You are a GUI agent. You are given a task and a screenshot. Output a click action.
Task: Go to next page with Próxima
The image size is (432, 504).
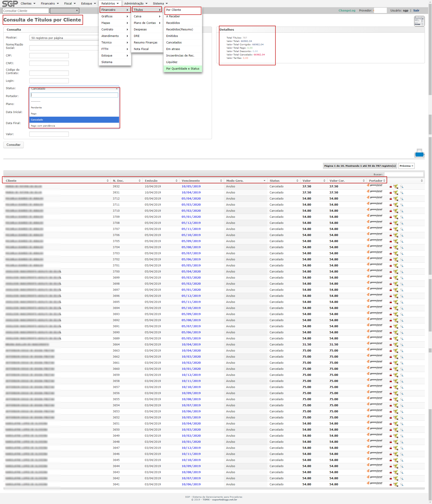[x=406, y=166]
